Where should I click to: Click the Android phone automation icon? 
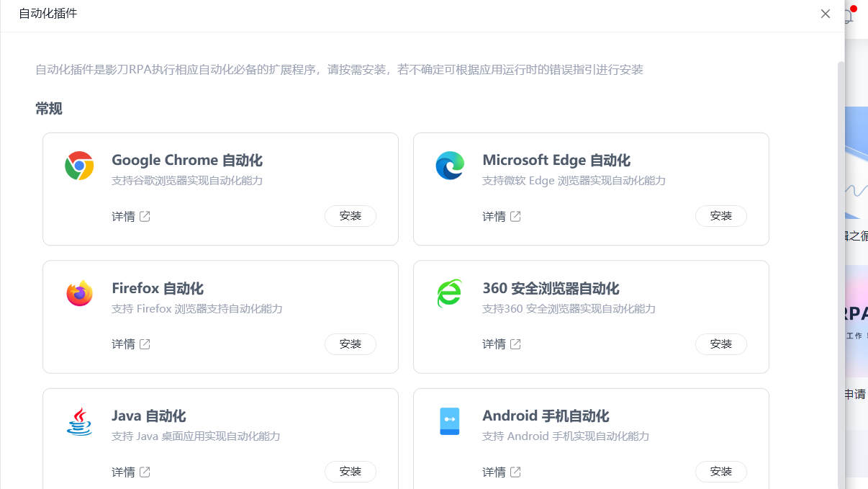coord(450,421)
